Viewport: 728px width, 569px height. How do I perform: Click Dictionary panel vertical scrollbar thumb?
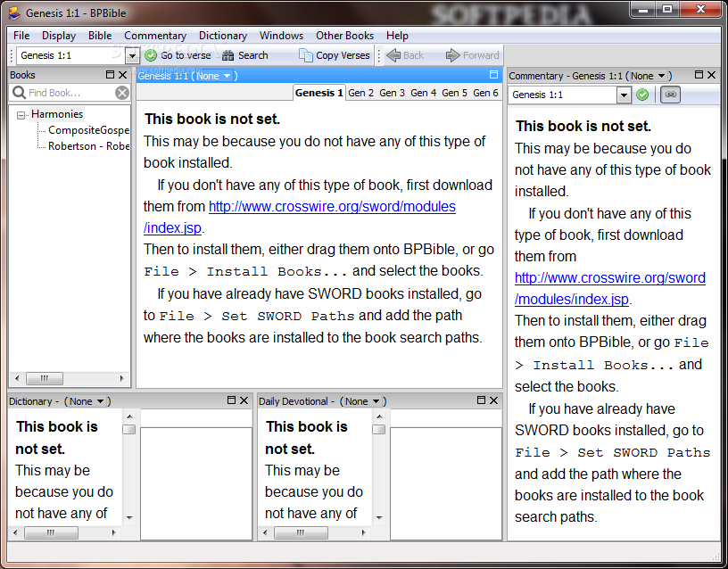pos(129,429)
